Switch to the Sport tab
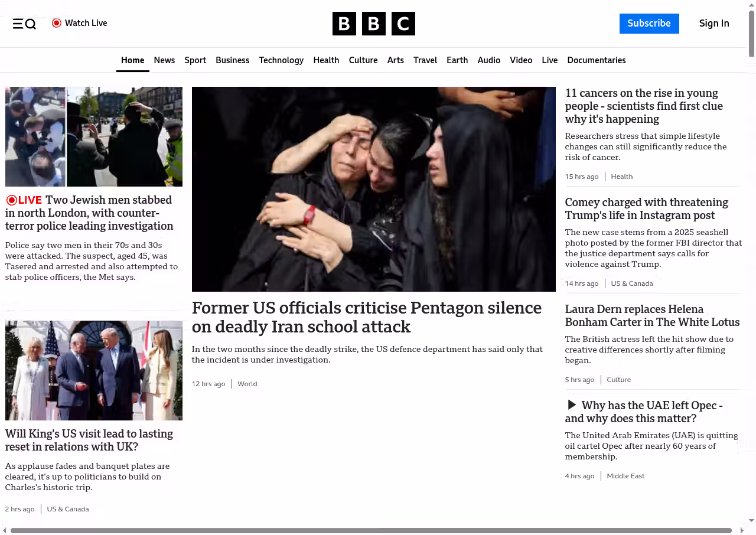Viewport: 756px width, 535px height. click(x=195, y=60)
